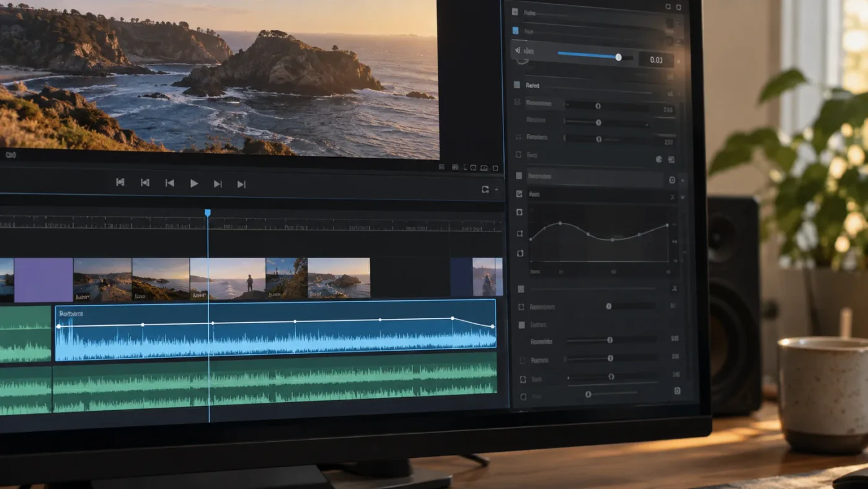Click the top icon left of the curve graph
The width and height of the screenshot is (868, 489).
520,212
